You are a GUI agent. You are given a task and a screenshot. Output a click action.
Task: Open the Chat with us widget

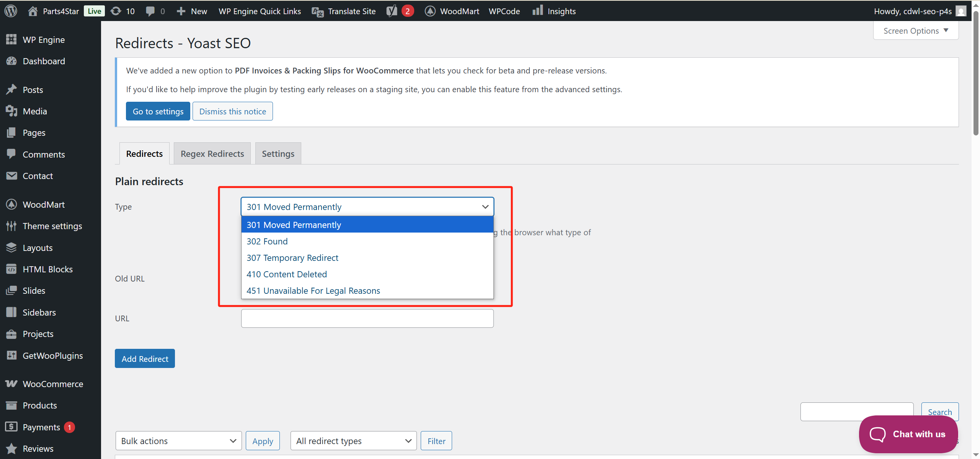tap(908, 434)
